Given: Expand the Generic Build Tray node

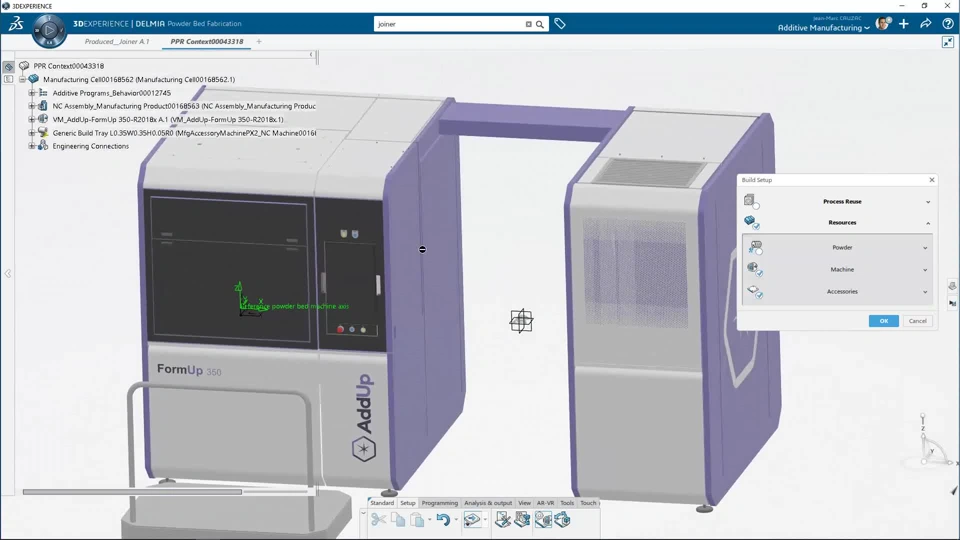Looking at the screenshot, I should [32, 133].
